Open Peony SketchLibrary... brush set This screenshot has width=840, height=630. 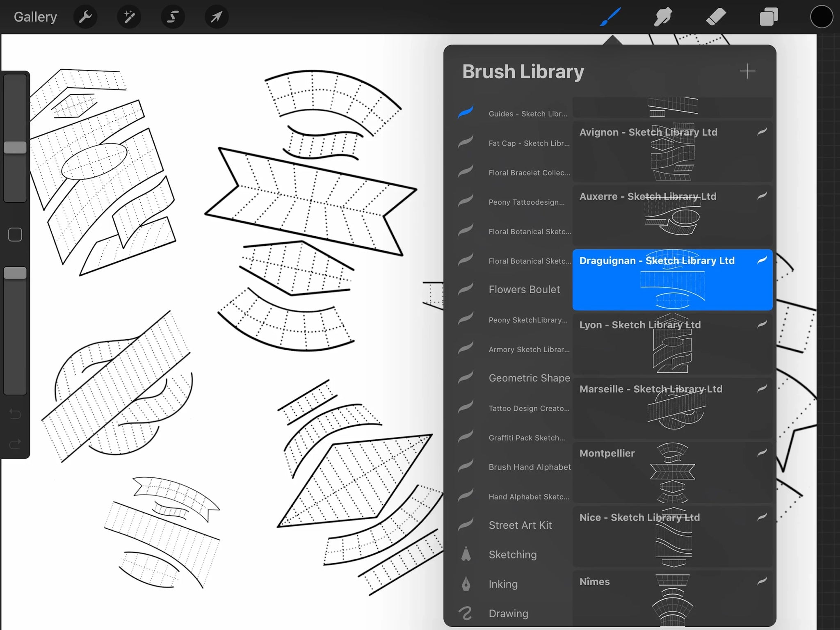tap(514, 320)
